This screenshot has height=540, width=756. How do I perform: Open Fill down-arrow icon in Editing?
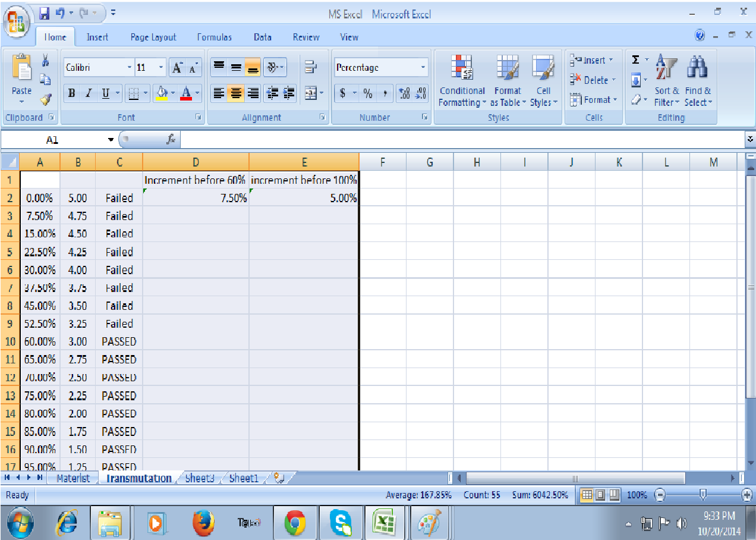[x=635, y=80]
